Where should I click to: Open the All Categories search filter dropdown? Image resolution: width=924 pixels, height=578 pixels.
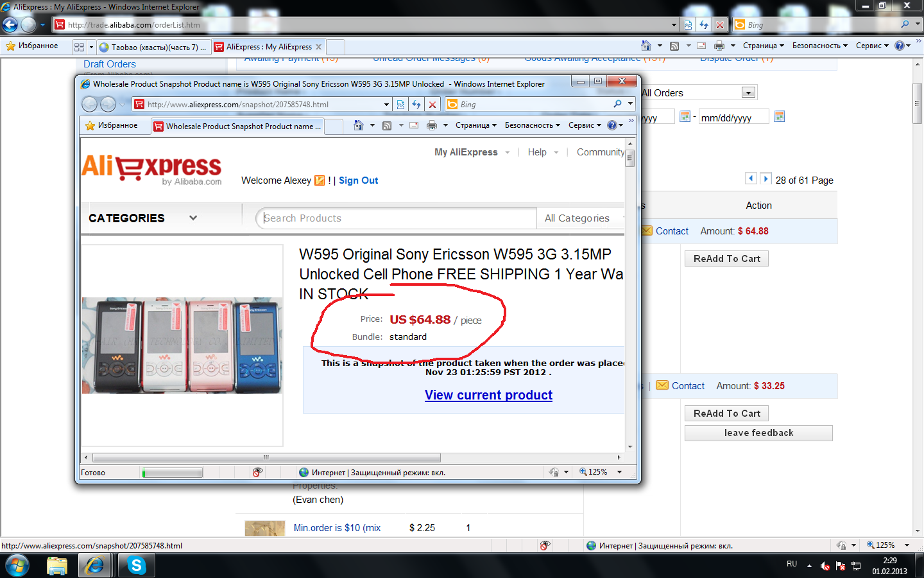[581, 218]
